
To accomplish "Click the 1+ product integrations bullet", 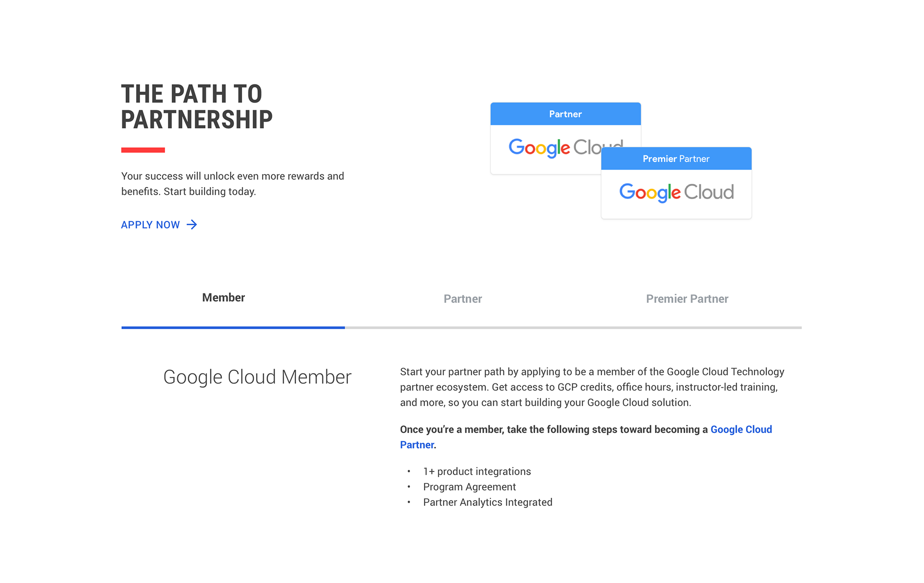I will point(477,471).
